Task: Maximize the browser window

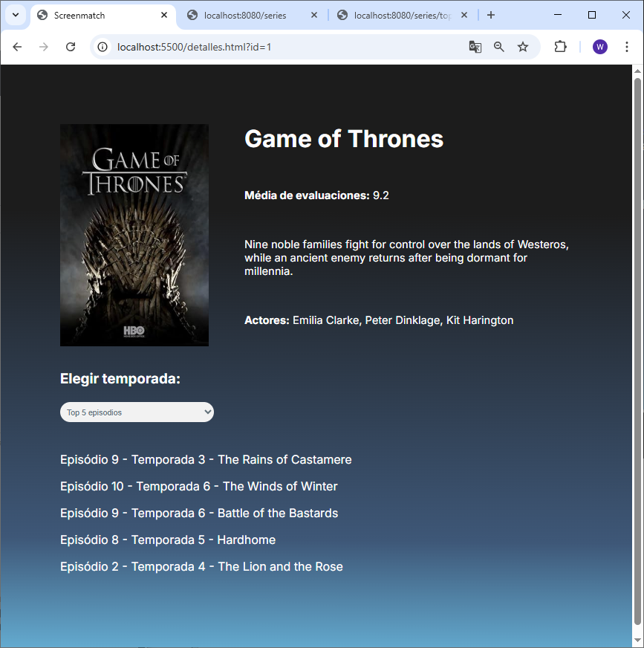Action: coord(591,16)
